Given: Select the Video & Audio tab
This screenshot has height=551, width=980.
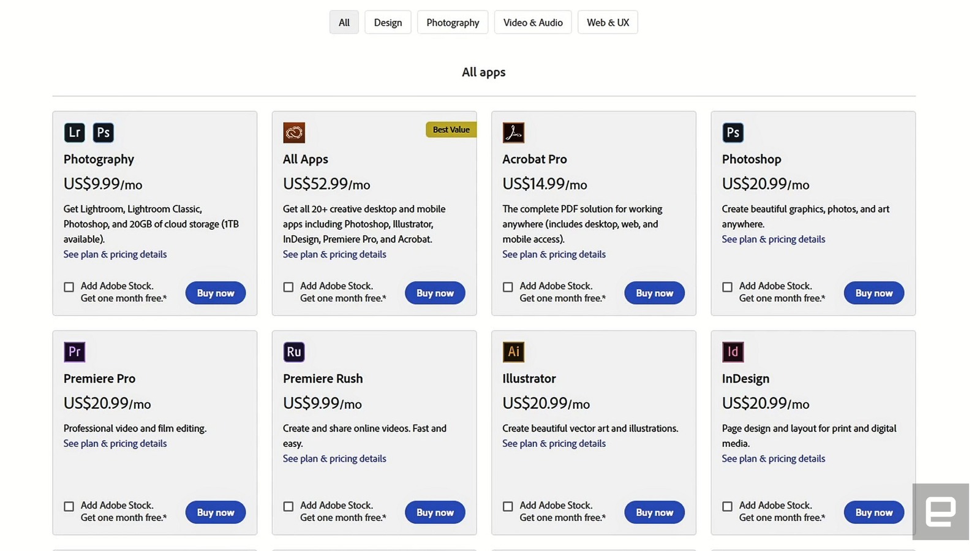Looking at the screenshot, I should pos(533,23).
